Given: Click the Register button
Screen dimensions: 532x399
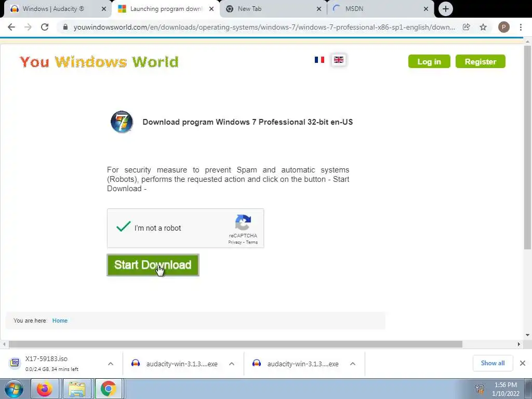Looking at the screenshot, I should (x=481, y=61).
